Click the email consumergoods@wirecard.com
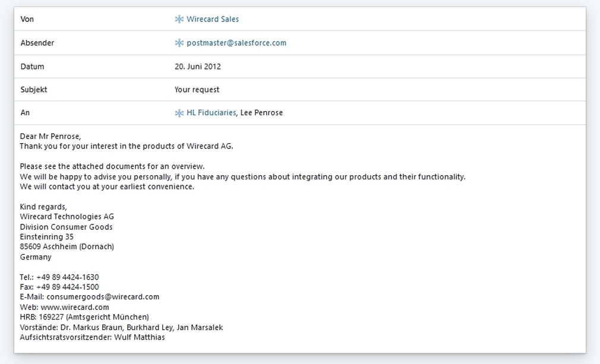 tap(103, 297)
